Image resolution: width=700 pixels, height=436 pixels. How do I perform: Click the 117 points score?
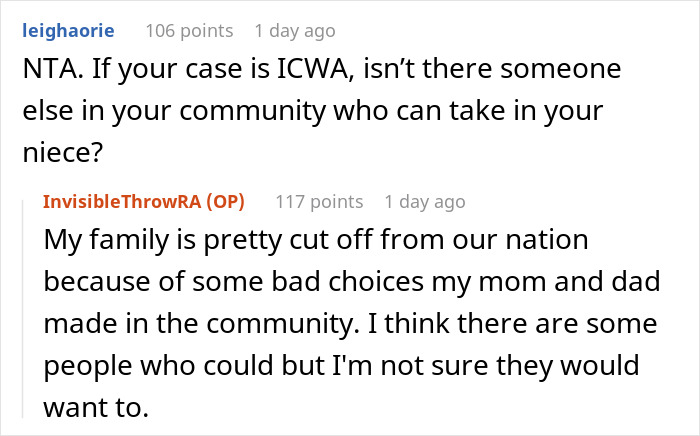(319, 201)
